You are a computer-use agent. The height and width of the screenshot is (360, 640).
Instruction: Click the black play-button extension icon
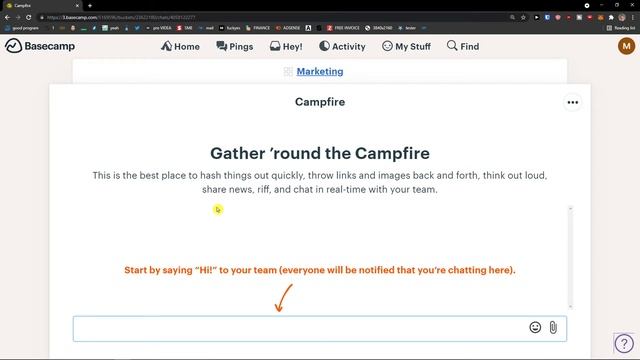point(536,17)
